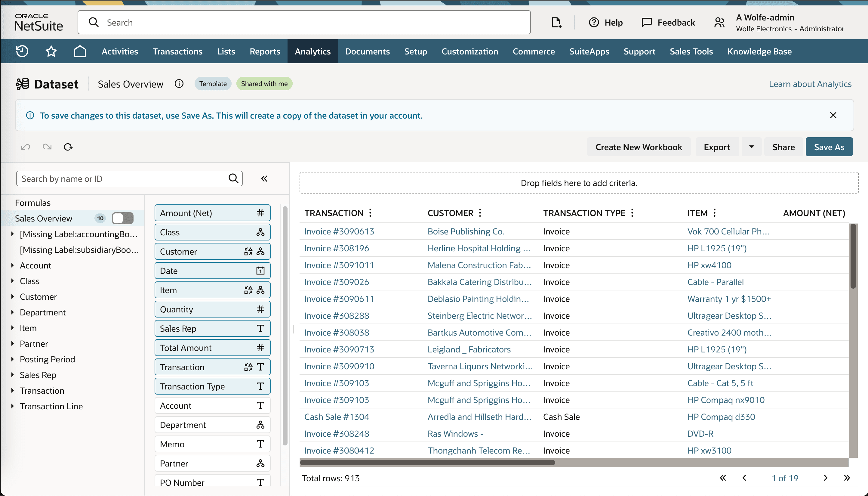Select the Formulas entry in the tree
Screen dimensions: 868x496
click(33, 203)
